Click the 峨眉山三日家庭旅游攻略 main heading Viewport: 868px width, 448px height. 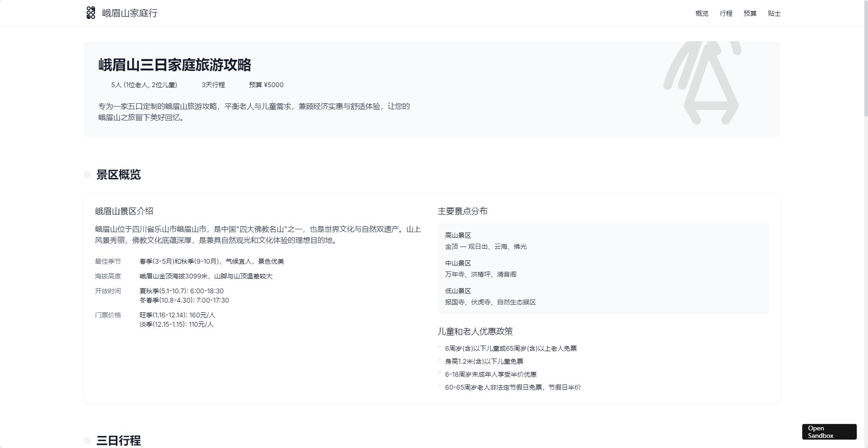tap(174, 65)
